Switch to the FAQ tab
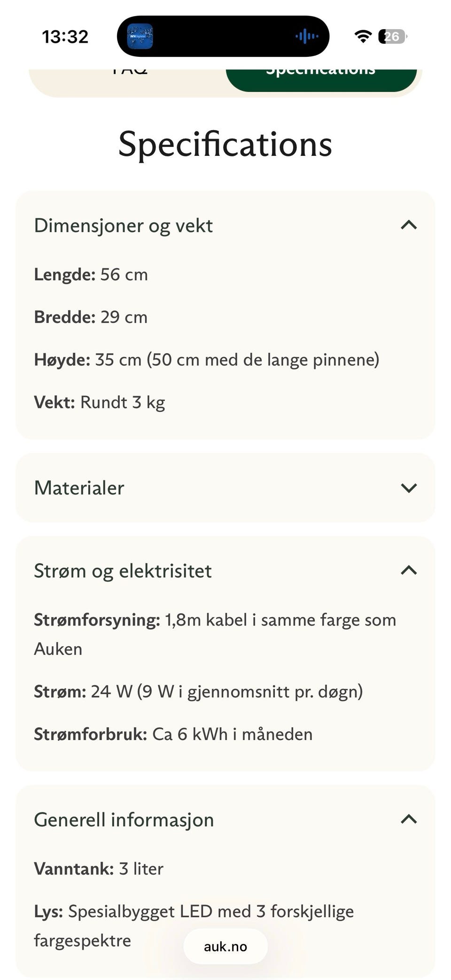The width and height of the screenshot is (451, 980). click(x=130, y=80)
